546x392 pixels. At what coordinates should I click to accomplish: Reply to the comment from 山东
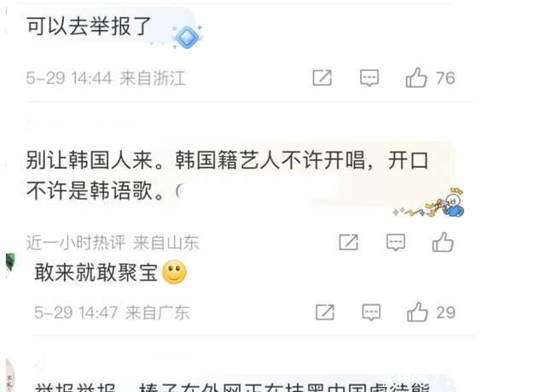(x=396, y=242)
